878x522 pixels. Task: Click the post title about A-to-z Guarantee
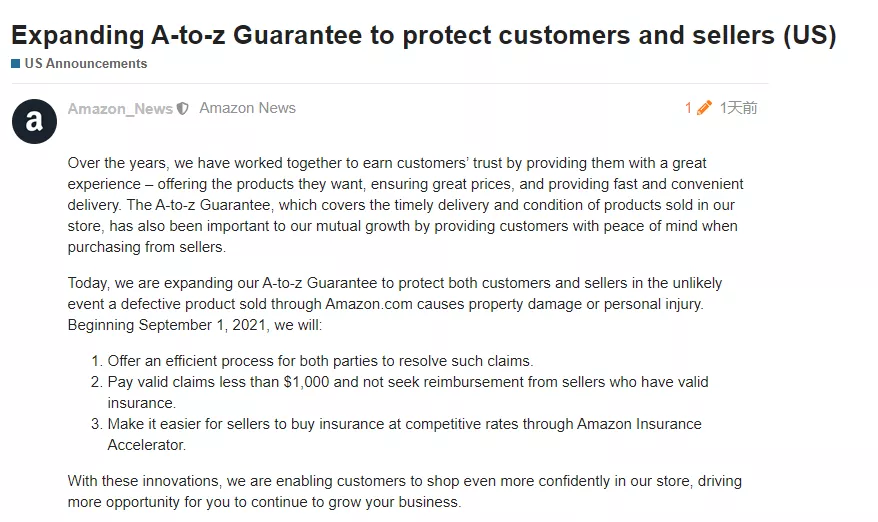pos(423,35)
